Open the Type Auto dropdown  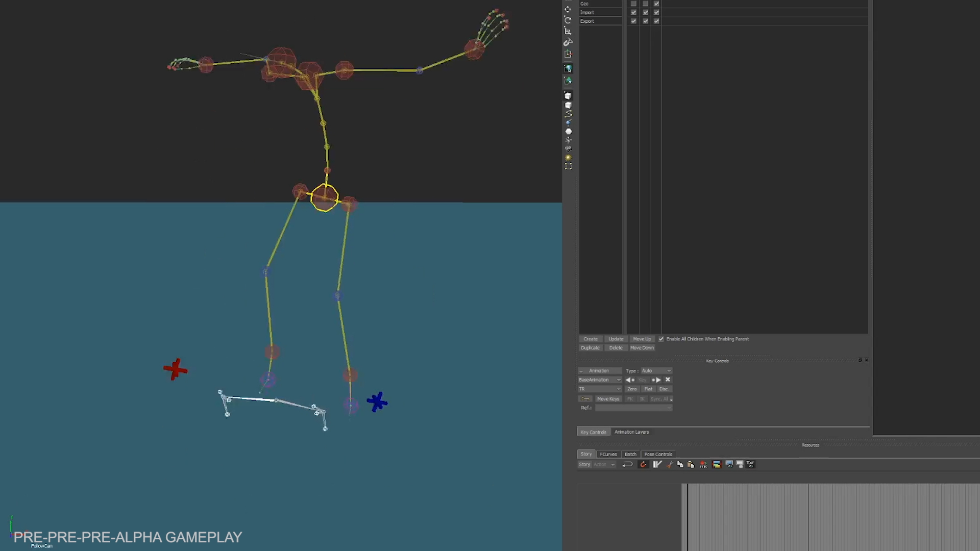coord(656,371)
